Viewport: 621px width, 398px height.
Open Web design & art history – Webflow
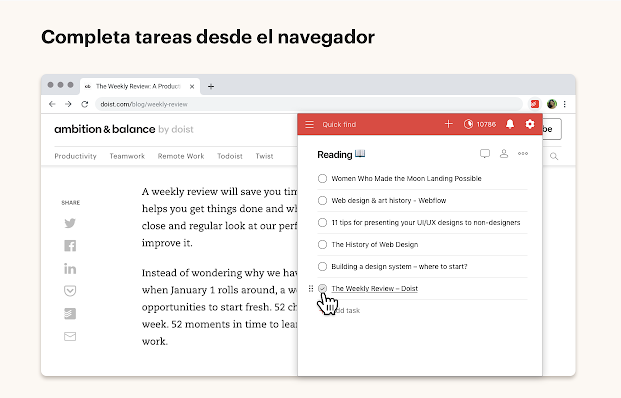(389, 200)
